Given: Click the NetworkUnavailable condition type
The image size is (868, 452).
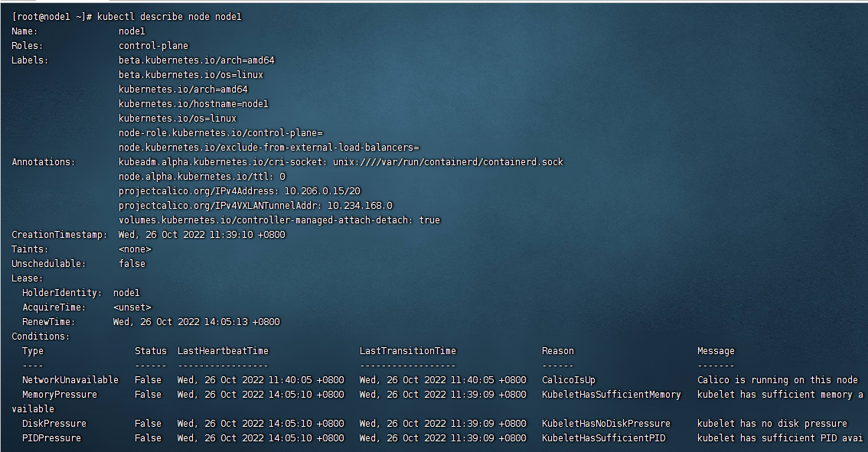Looking at the screenshot, I should (x=70, y=380).
